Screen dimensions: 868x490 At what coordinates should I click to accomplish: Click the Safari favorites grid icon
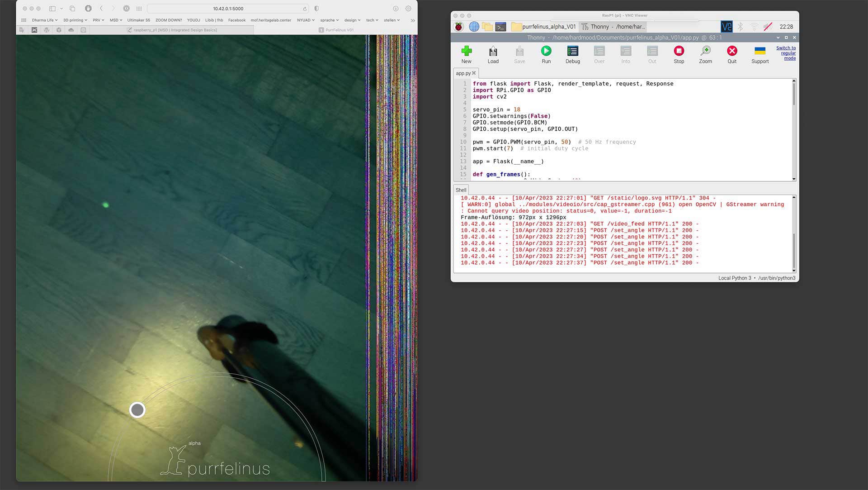point(24,20)
